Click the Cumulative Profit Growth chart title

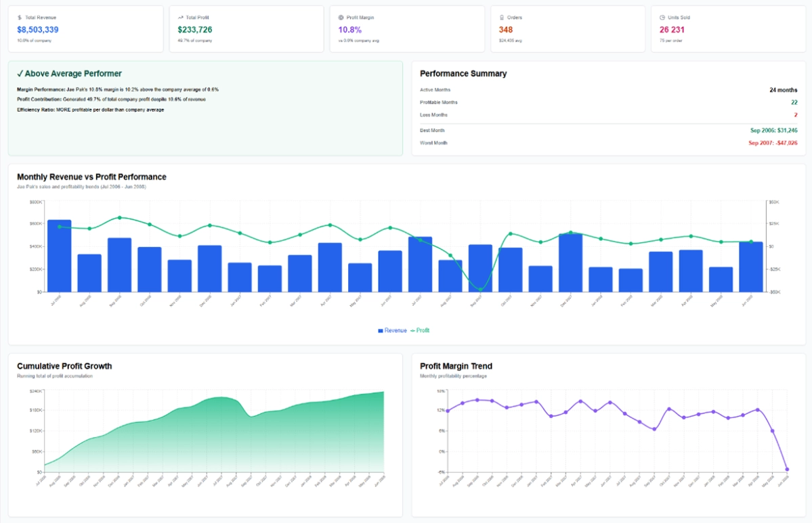pos(64,366)
